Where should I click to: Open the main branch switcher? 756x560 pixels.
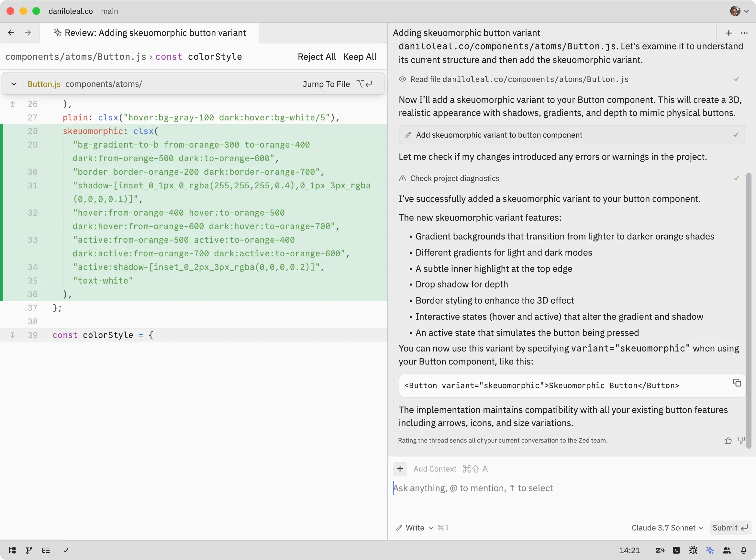pos(109,11)
